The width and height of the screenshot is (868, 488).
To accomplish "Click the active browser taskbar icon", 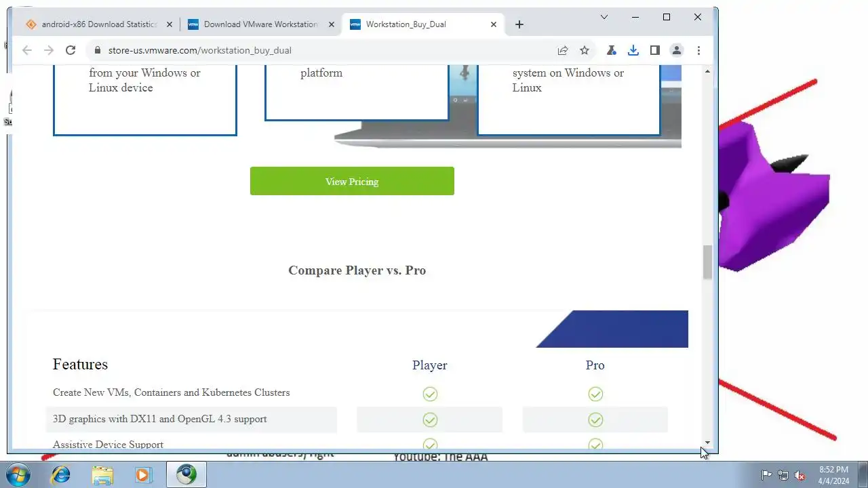I will 186,474.
